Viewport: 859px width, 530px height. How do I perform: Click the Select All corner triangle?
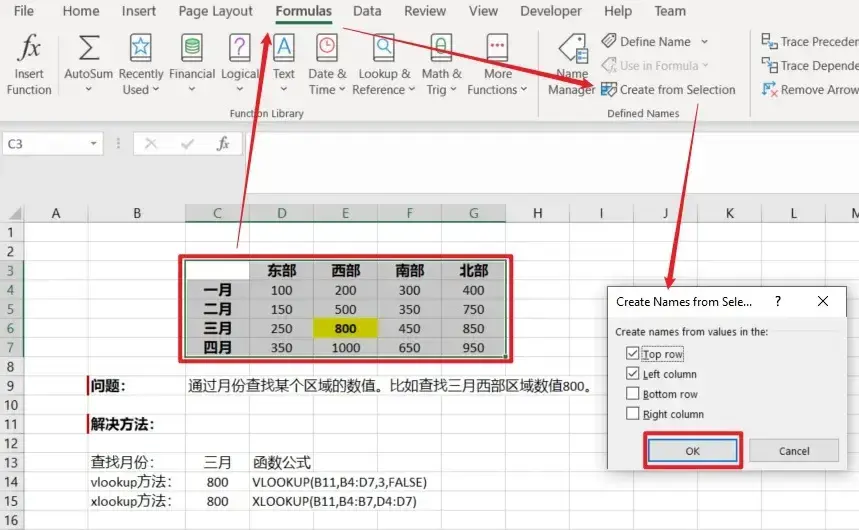click(15, 213)
